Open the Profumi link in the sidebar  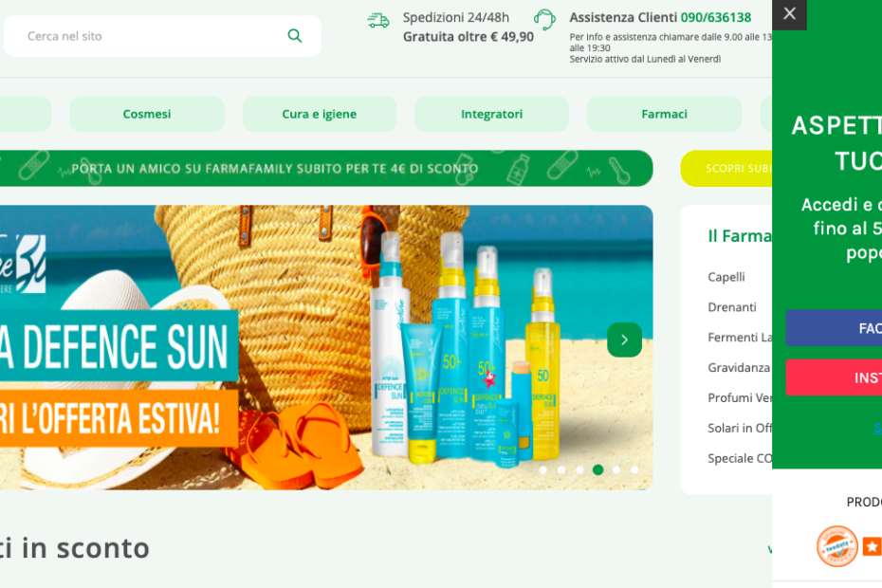[x=740, y=397]
